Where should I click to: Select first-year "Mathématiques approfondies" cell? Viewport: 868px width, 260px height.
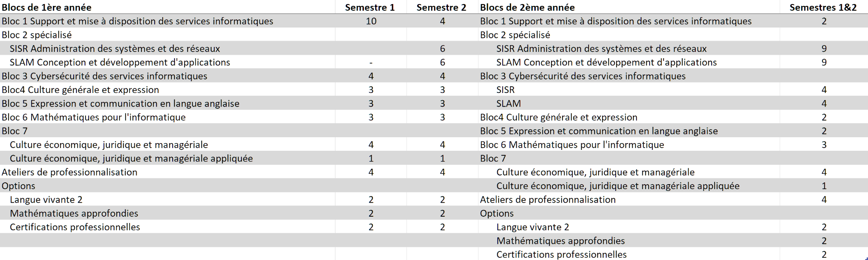point(74,214)
